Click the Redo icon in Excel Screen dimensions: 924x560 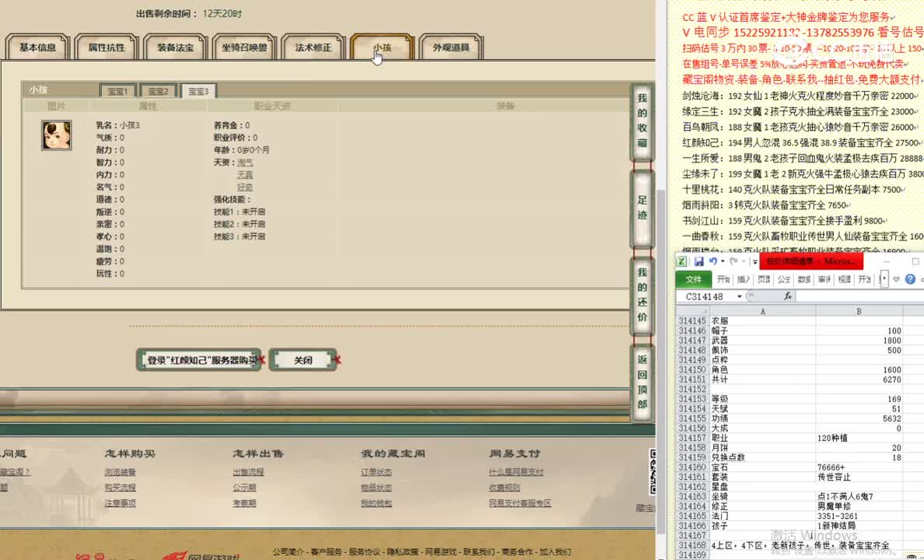[x=733, y=262]
